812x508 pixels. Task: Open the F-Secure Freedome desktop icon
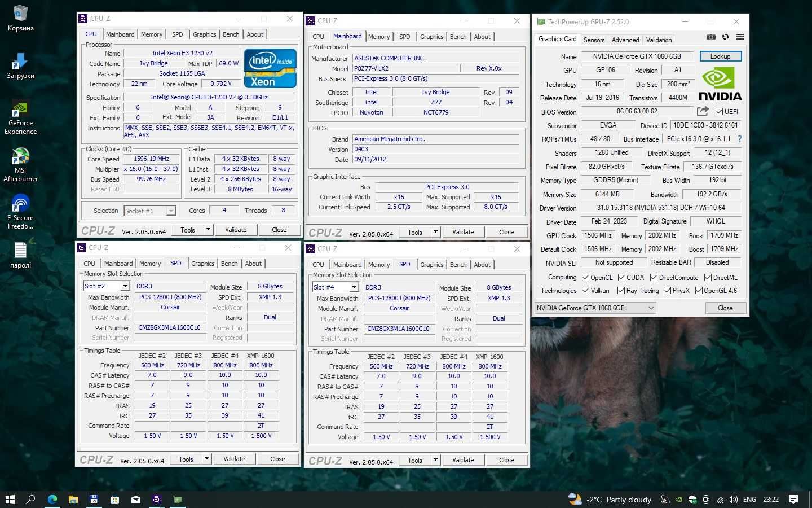click(x=20, y=212)
